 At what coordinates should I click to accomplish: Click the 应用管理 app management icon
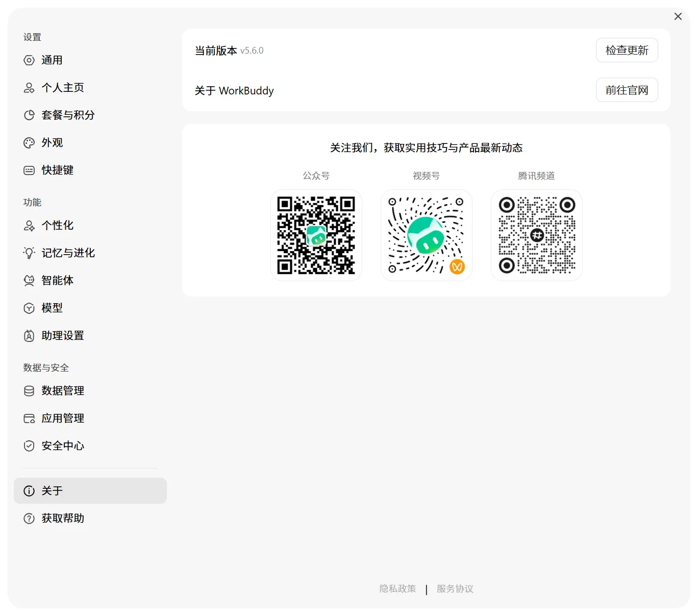pos(29,418)
